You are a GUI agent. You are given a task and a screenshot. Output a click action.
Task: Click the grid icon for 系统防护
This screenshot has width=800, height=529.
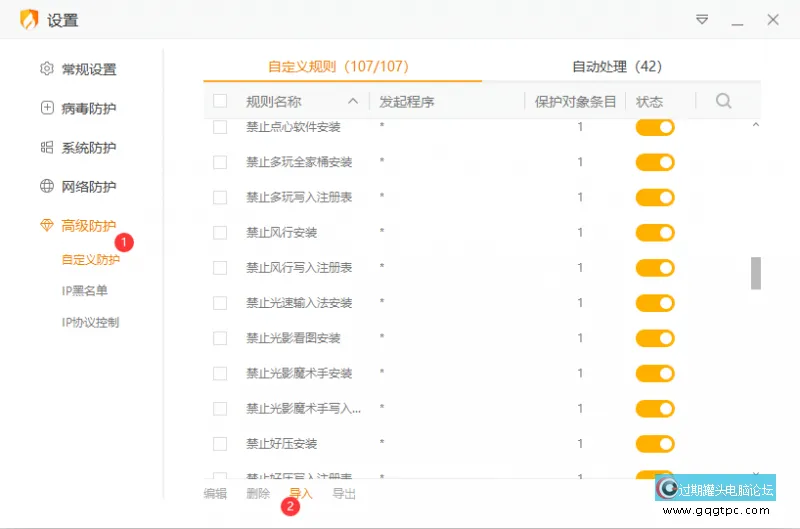(47, 147)
